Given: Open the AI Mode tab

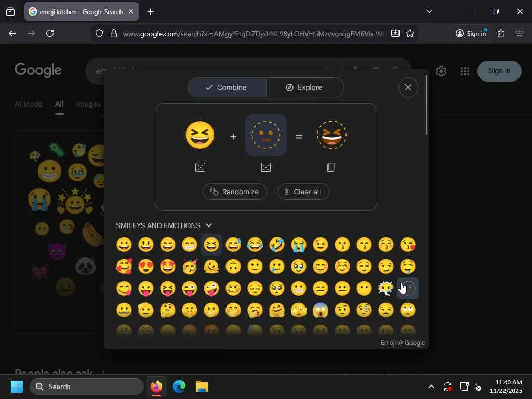Looking at the screenshot, I should coord(29,104).
